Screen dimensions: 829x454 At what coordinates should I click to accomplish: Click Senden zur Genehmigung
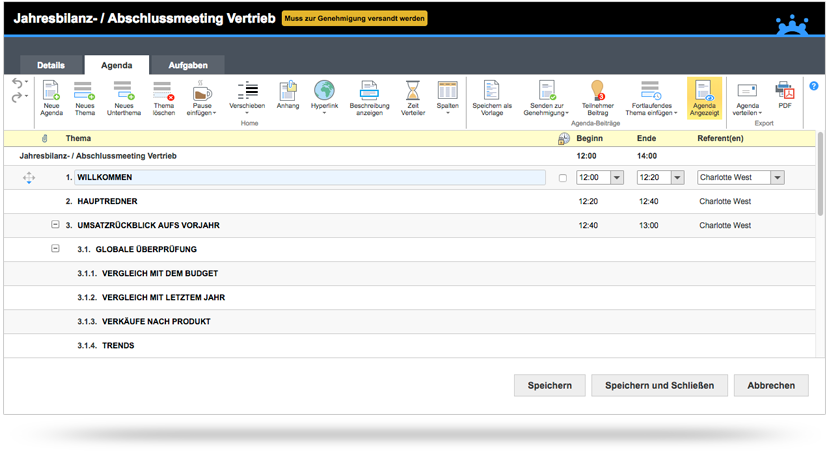point(546,98)
